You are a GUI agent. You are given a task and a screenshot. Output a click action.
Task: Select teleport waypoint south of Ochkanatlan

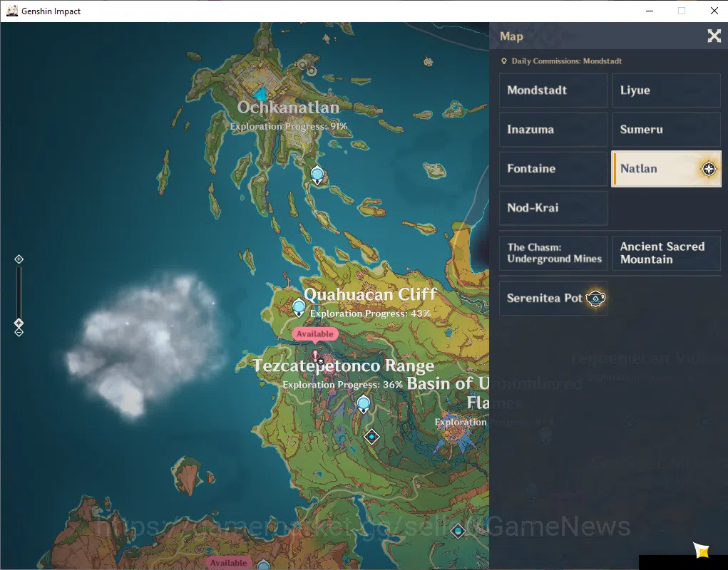click(x=317, y=176)
